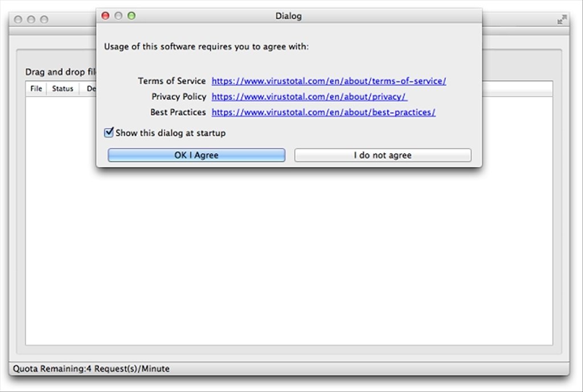Click the File column header in main window

click(36, 88)
